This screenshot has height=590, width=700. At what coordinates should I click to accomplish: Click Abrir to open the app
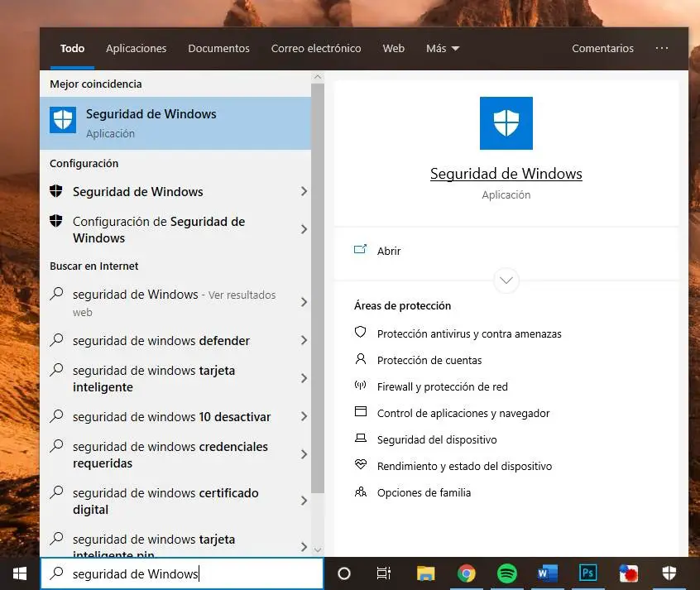coord(388,251)
